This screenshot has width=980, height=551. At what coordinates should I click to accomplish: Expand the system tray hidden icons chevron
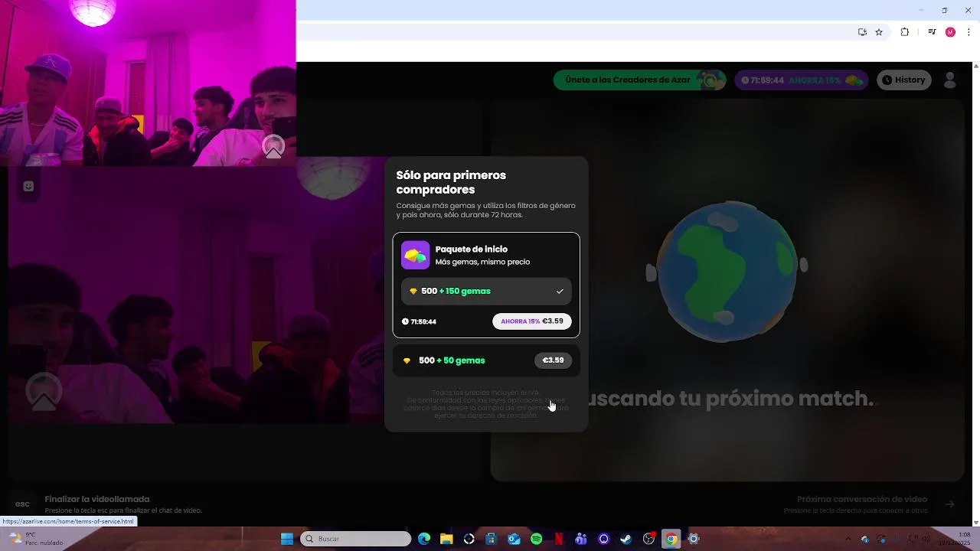(x=848, y=539)
